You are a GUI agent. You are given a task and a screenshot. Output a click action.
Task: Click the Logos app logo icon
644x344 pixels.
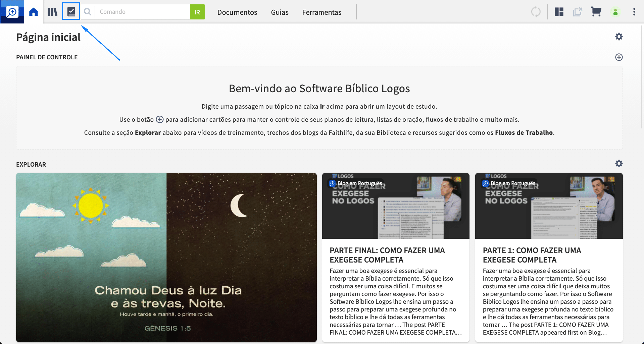click(12, 12)
